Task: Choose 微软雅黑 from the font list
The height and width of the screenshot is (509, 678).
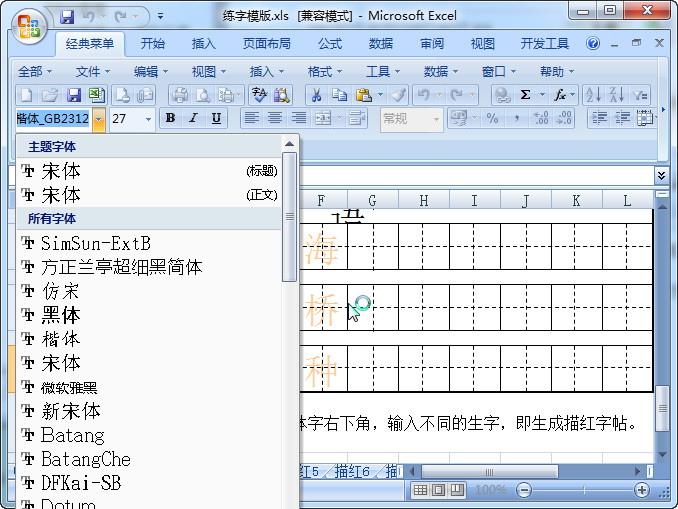Action: click(69, 387)
